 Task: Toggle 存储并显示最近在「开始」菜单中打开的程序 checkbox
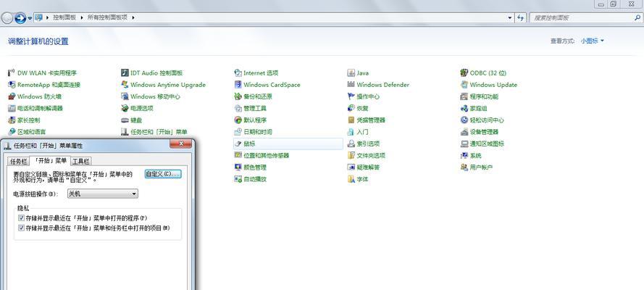point(21,218)
